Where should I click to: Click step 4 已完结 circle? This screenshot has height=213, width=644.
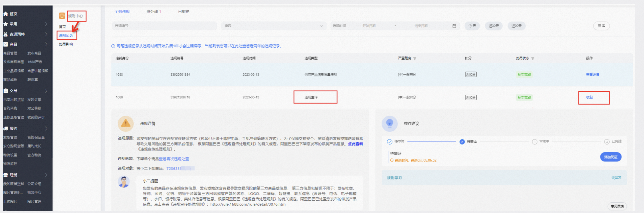click(x=607, y=142)
